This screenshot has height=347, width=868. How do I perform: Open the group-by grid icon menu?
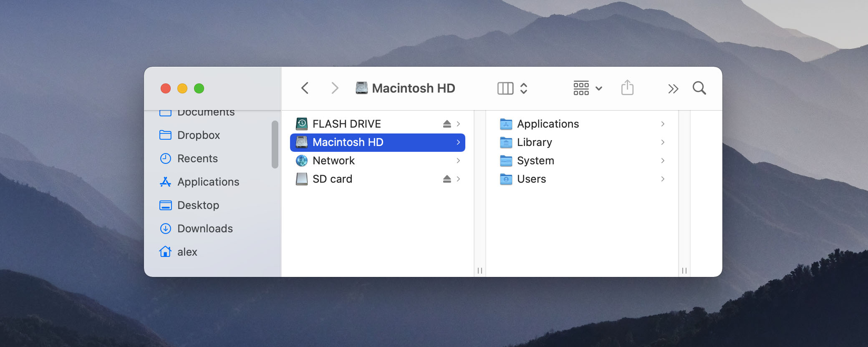581,88
